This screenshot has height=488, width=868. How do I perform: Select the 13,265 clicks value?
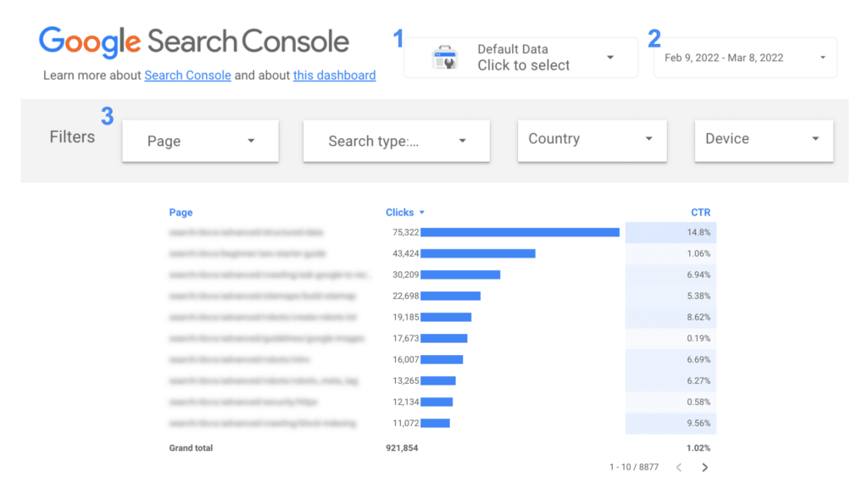coord(406,380)
